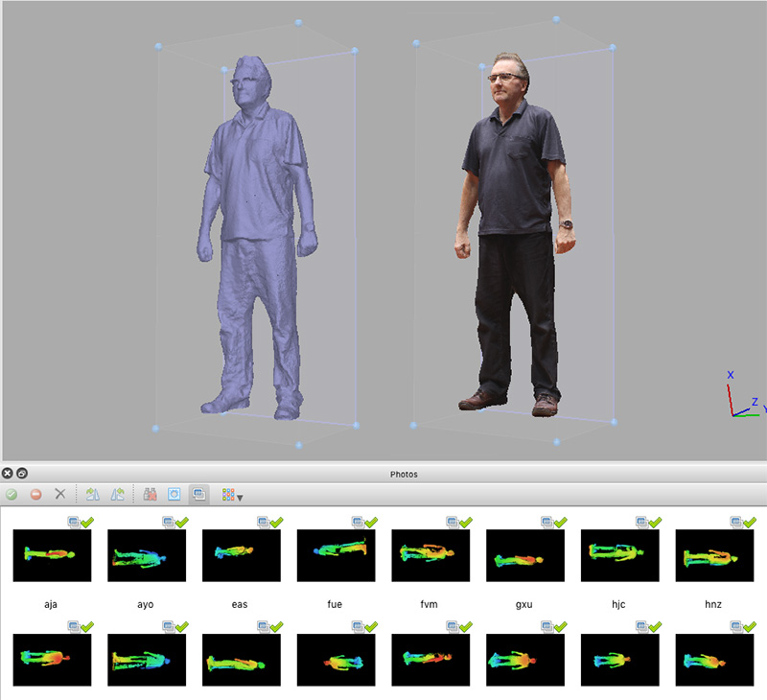Rotate photos right using toolbar icon

[92, 494]
